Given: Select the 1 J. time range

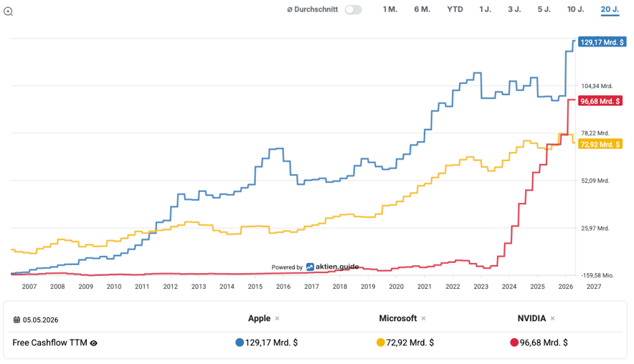Looking at the screenshot, I should (x=485, y=9).
